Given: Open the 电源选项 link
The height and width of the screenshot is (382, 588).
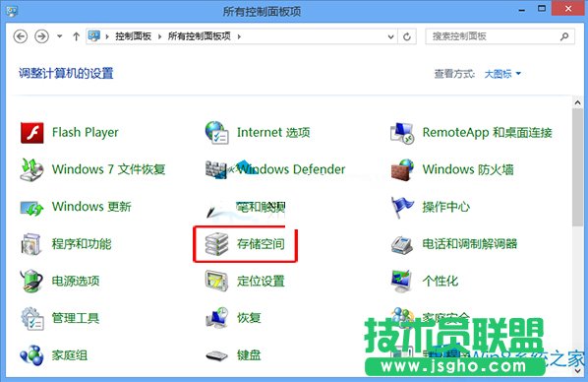Looking at the screenshot, I should tap(76, 281).
